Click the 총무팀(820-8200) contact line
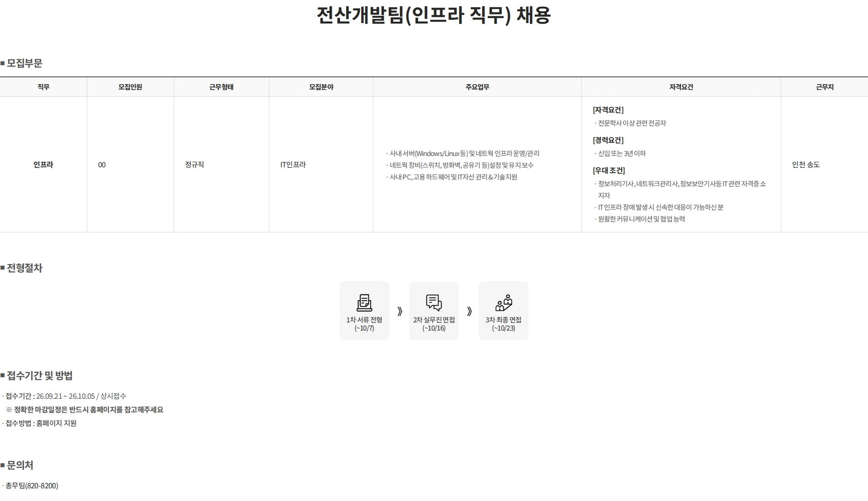The width and height of the screenshot is (868, 501). pyautogui.click(x=30, y=486)
